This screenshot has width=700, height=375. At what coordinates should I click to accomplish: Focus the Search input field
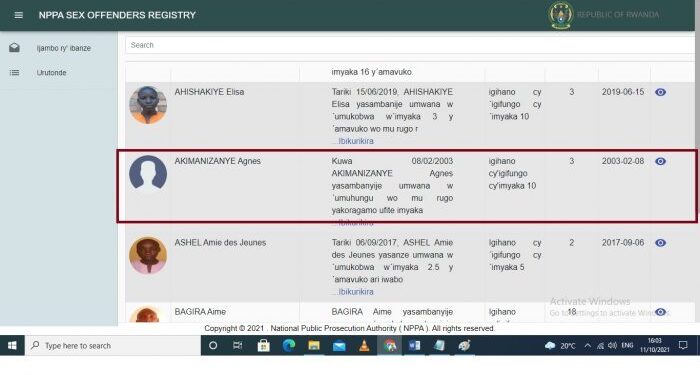410,45
